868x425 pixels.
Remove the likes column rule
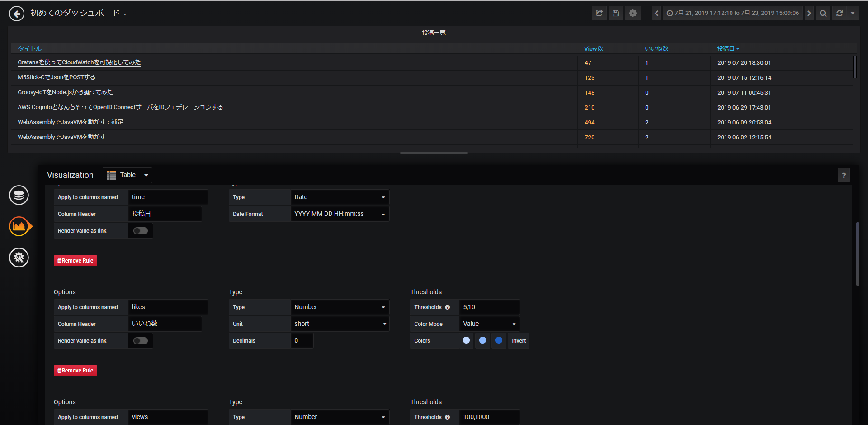[75, 371]
